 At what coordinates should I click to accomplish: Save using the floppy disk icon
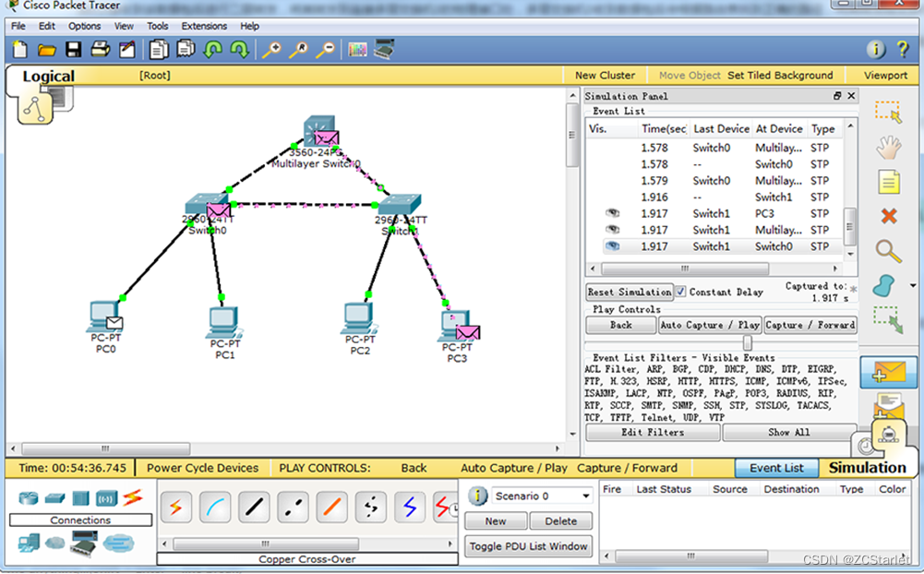[x=74, y=50]
